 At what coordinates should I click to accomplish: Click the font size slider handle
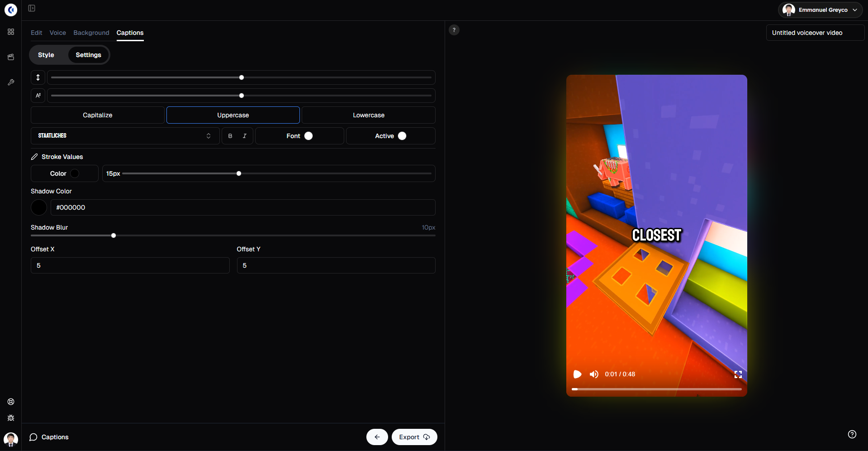tap(242, 96)
